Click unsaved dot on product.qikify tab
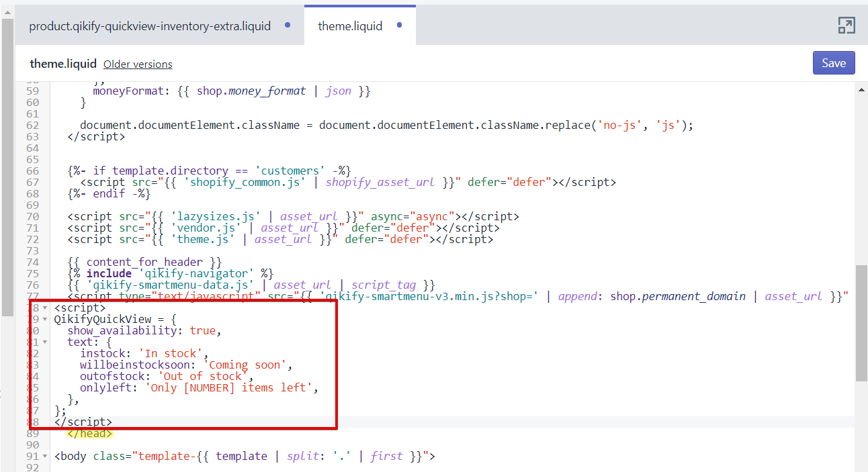The image size is (868, 472). pyautogui.click(x=288, y=26)
